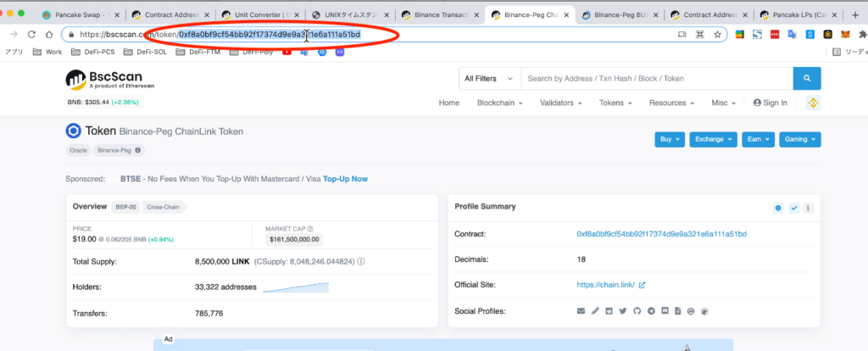Click the BEP-20 tag
The image size is (868, 351).
(125, 207)
